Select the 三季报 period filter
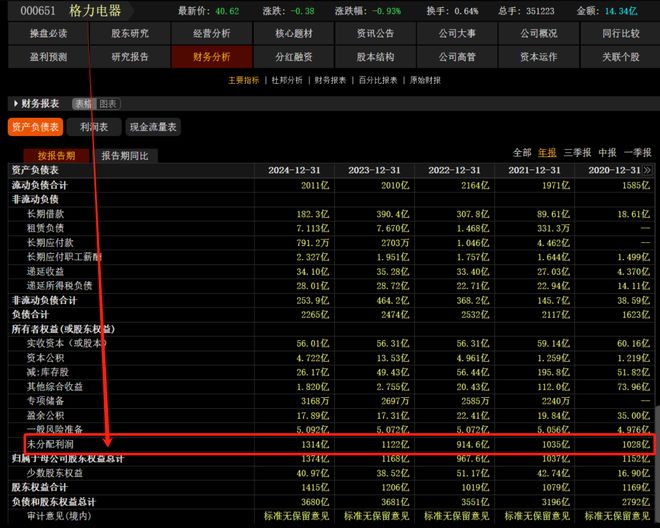Screen dimensions: 660x528 (x=578, y=153)
